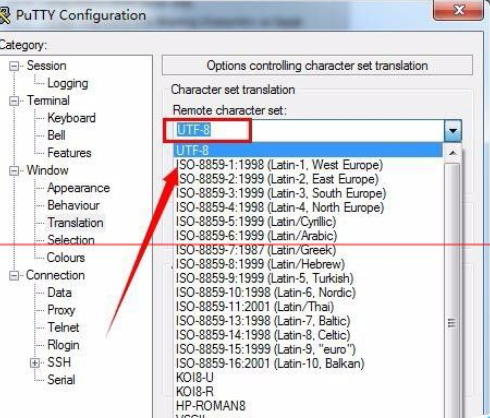Choose ISO-8859-3:1999 (Latin-3, South Europe)
The image size is (490, 418).
281,193
